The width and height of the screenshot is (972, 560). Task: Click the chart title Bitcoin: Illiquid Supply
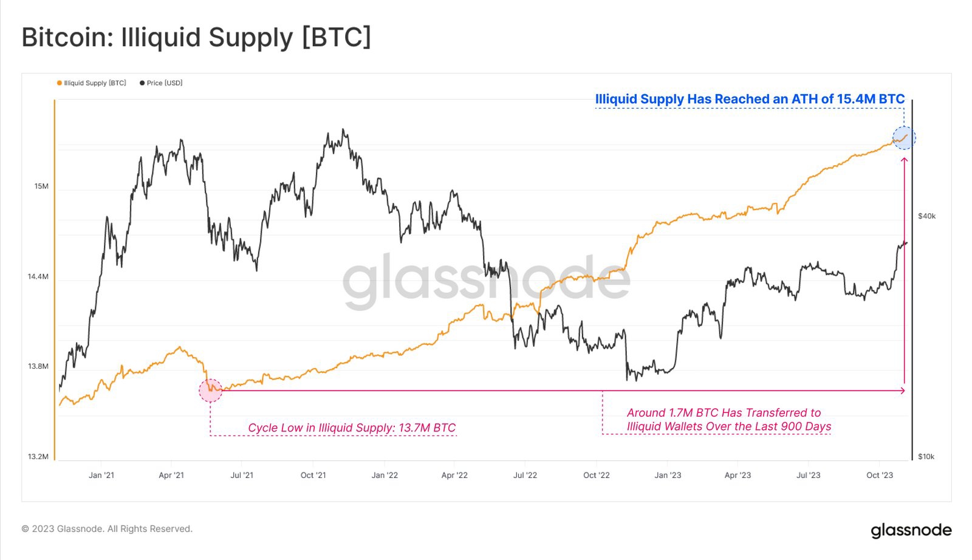pos(196,37)
